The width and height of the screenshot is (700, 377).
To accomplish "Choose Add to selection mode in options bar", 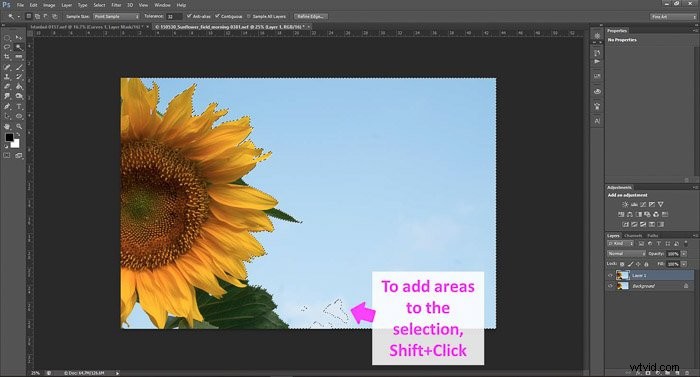I will [x=37, y=17].
